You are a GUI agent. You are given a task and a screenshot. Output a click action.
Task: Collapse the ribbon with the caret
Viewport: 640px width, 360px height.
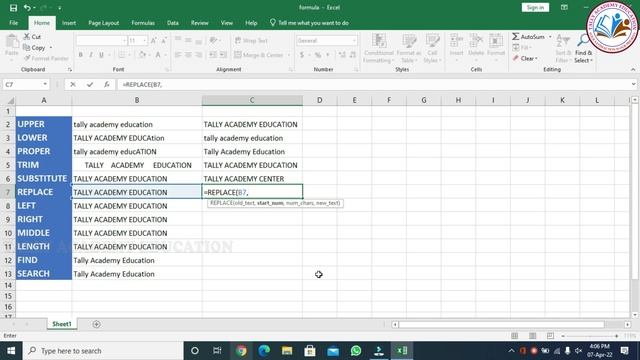coord(633,69)
